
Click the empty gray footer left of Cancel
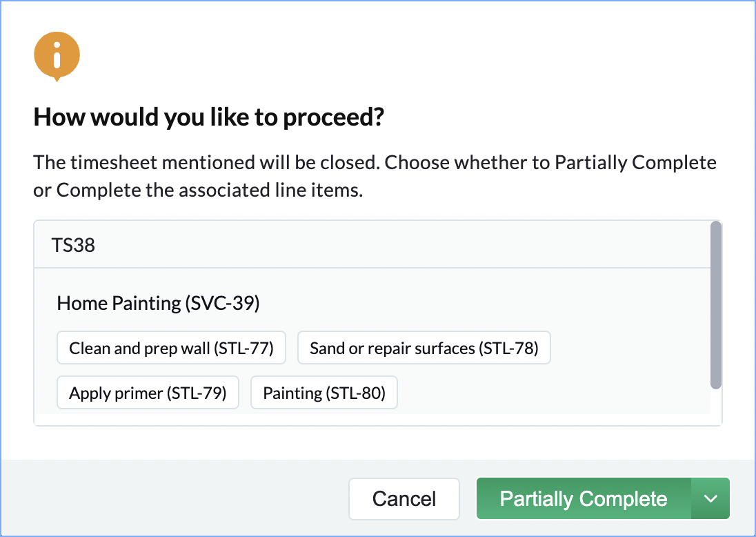tap(172, 498)
